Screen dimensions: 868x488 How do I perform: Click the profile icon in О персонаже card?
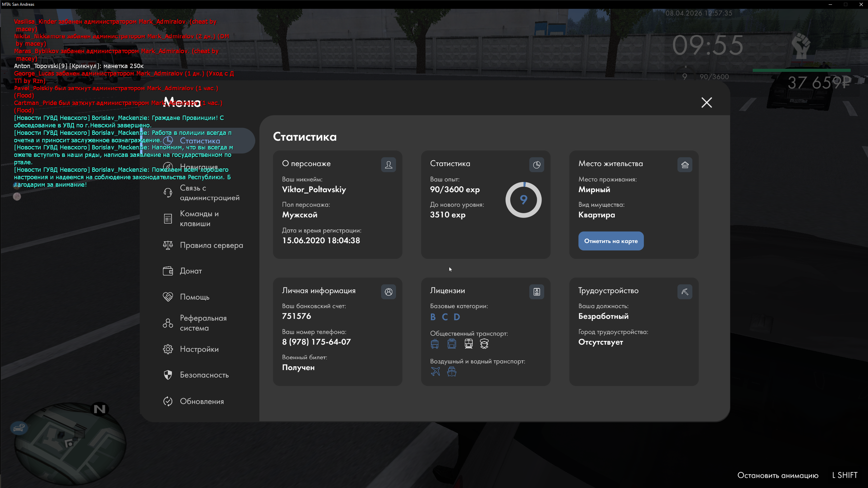(388, 165)
